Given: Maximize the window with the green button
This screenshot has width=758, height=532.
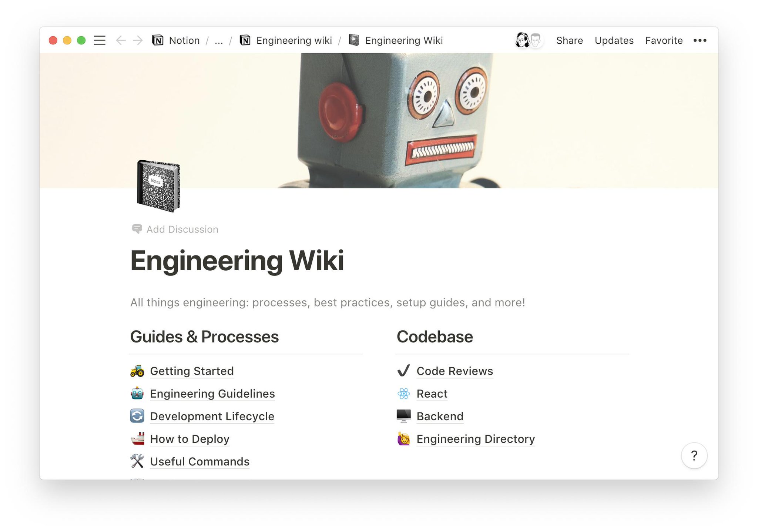Looking at the screenshot, I should [x=81, y=40].
